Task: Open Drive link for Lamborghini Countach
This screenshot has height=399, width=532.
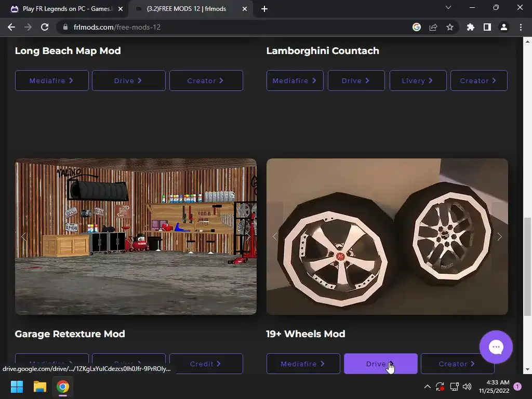Action: [x=356, y=81]
